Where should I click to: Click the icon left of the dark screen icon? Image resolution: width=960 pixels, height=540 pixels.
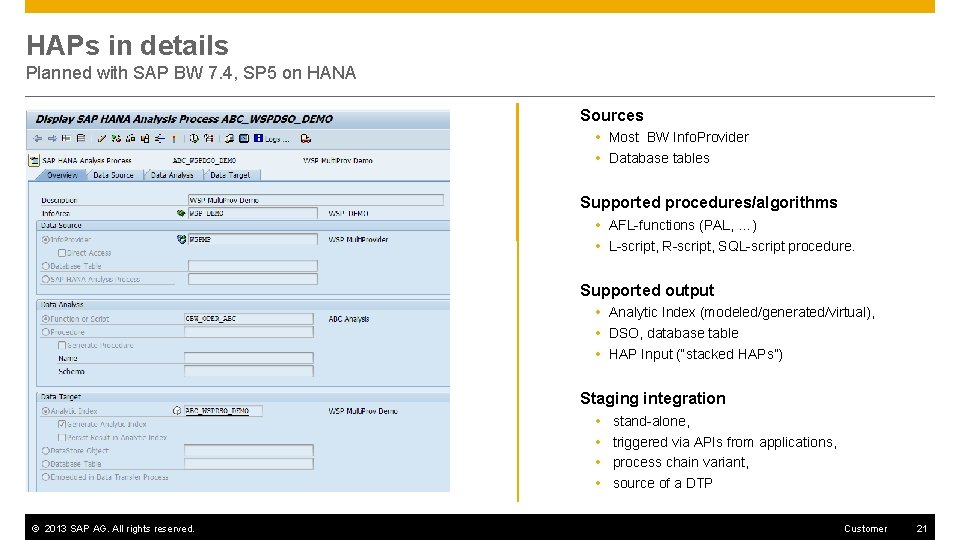point(229,139)
